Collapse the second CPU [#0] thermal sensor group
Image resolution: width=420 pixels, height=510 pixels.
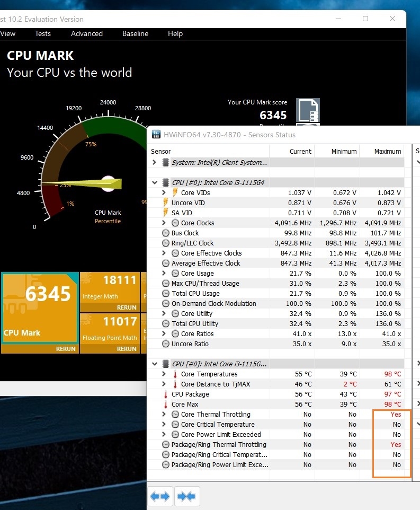click(155, 364)
